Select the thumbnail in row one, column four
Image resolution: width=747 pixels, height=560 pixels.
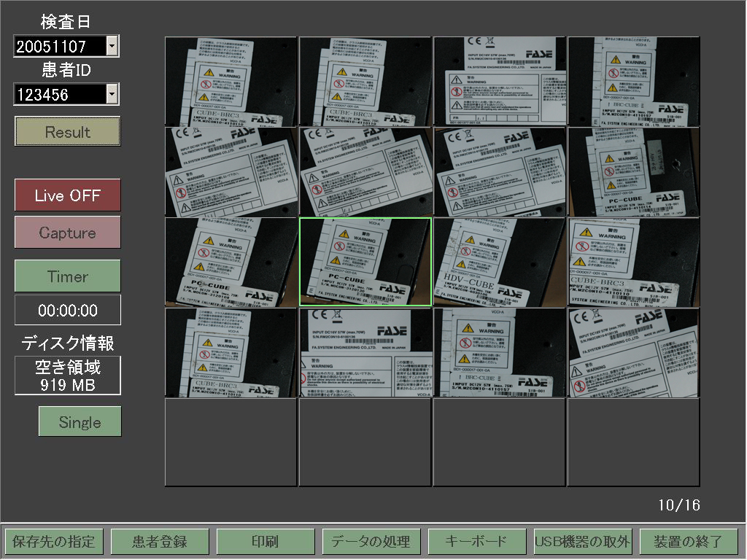pyautogui.click(x=634, y=82)
